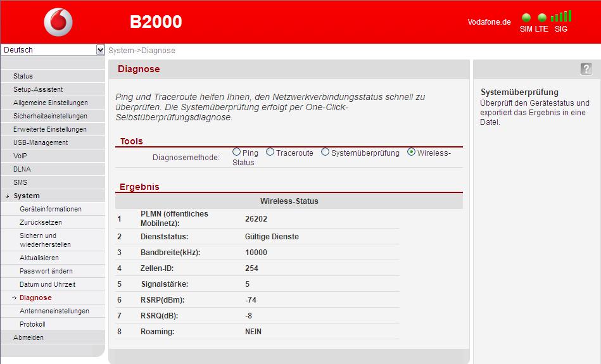Open Geräteinformationen submenu

(x=53, y=209)
